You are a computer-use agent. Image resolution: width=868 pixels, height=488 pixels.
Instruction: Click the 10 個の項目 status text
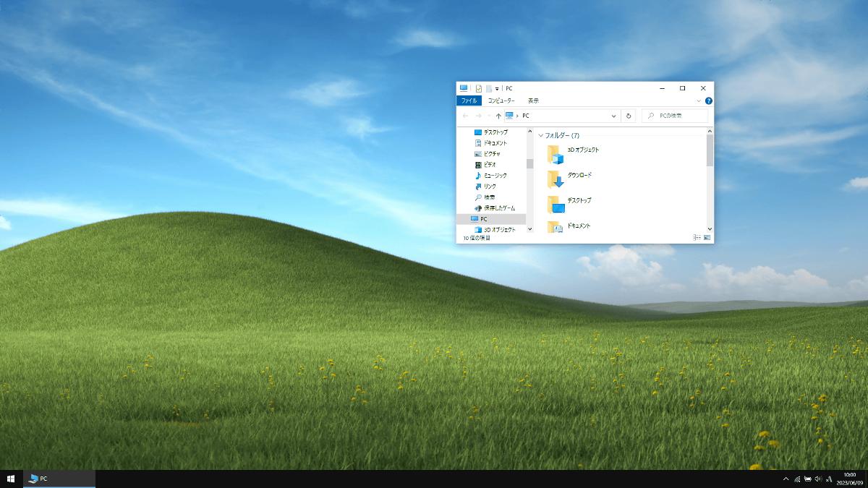point(476,238)
